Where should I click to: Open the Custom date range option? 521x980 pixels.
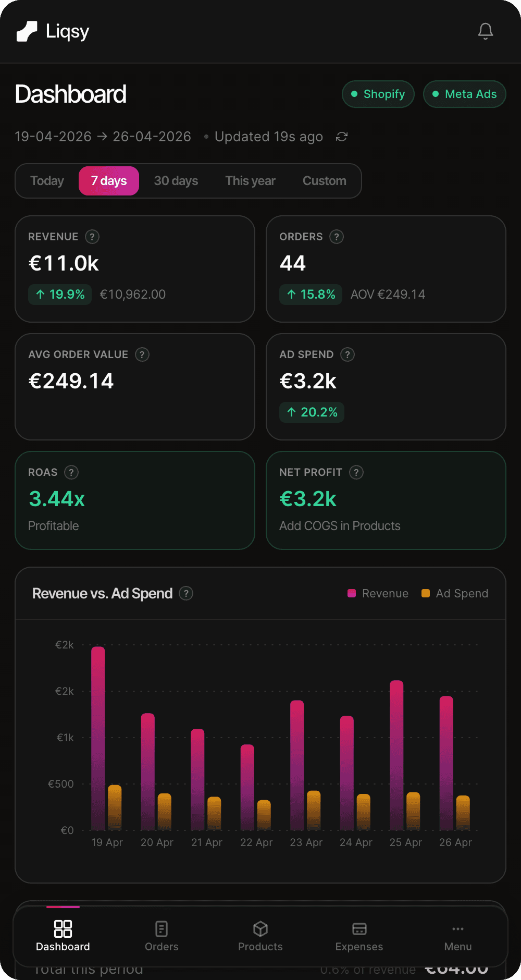[324, 181]
